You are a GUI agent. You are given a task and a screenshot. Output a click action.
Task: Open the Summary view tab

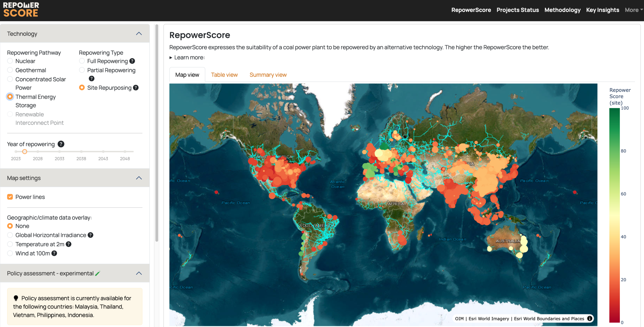click(268, 75)
